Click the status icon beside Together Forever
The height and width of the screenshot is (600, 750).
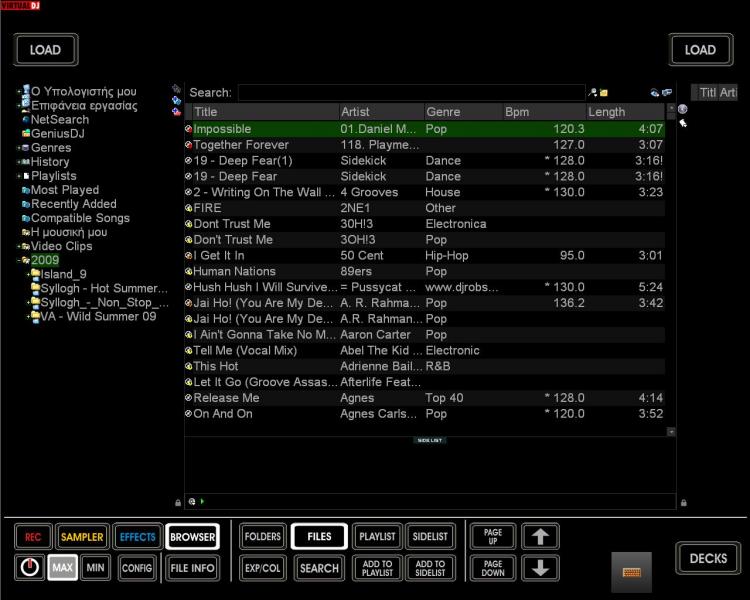[188, 144]
